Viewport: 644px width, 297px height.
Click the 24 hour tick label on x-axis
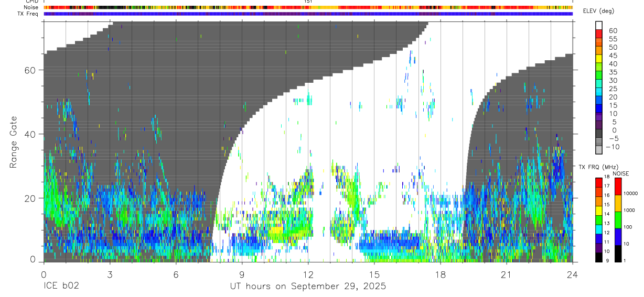tap(572, 274)
